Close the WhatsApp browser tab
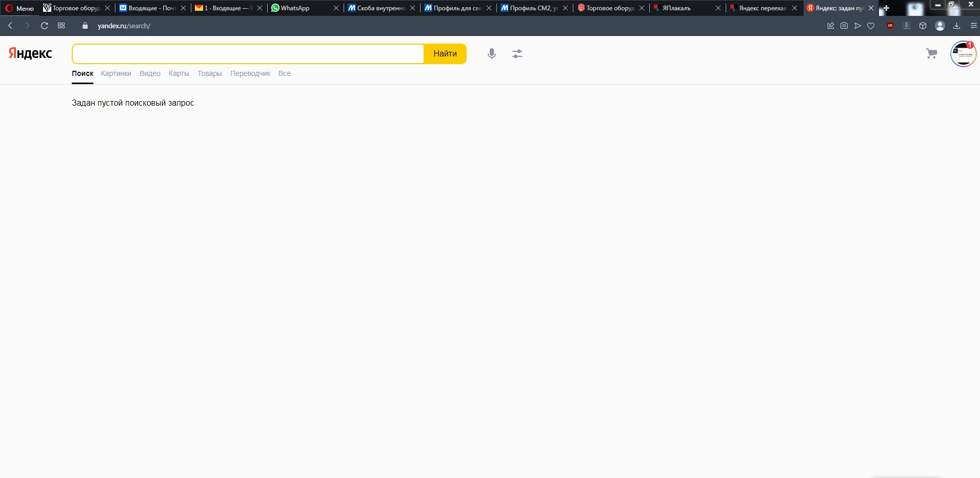 point(336,8)
